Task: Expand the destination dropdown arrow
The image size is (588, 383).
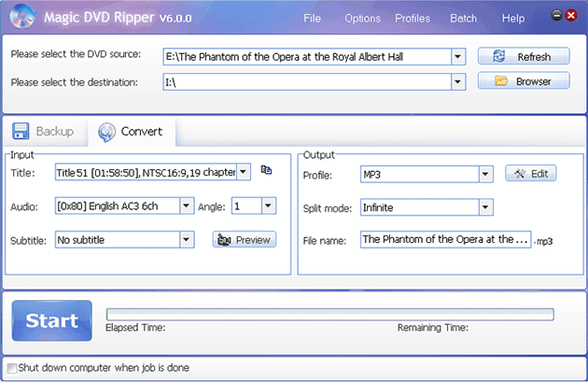Action: tap(458, 82)
